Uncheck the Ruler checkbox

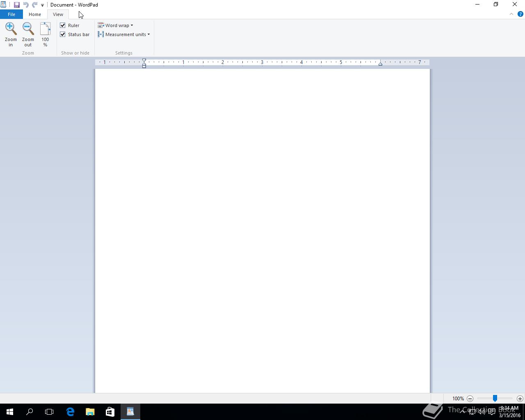click(63, 25)
